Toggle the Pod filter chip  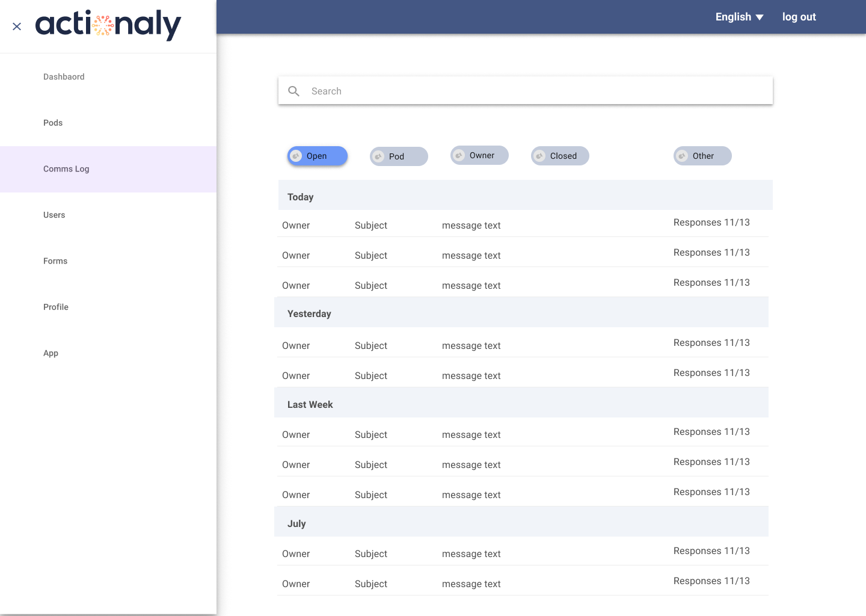399,156
